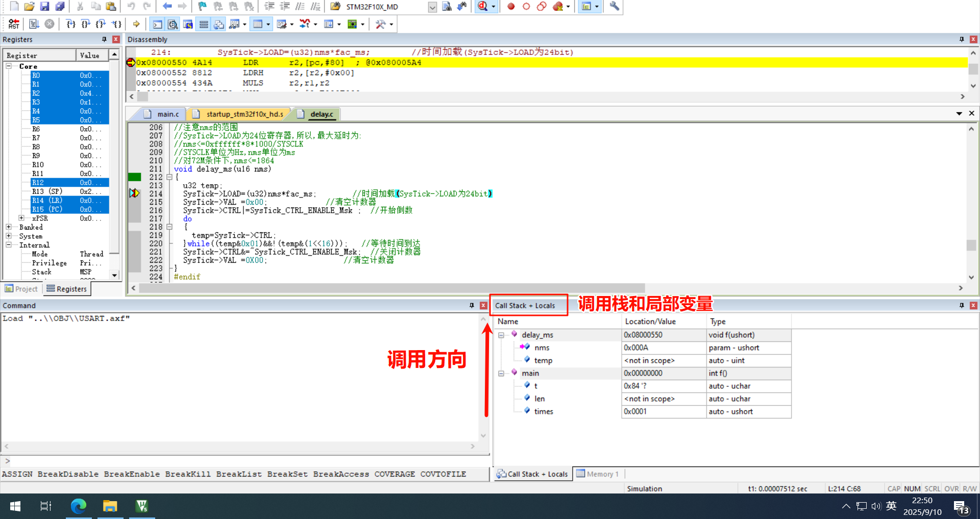Open the Symbols window icon
980x519 pixels.
pos(188,24)
